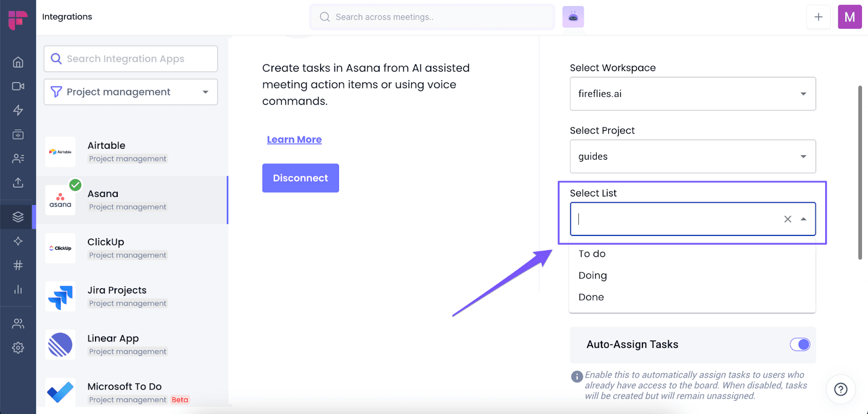Image resolution: width=868 pixels, height=414 pixels.
Task: Open the Select Project guides dropdown
Action: click(x=693, y=156)
